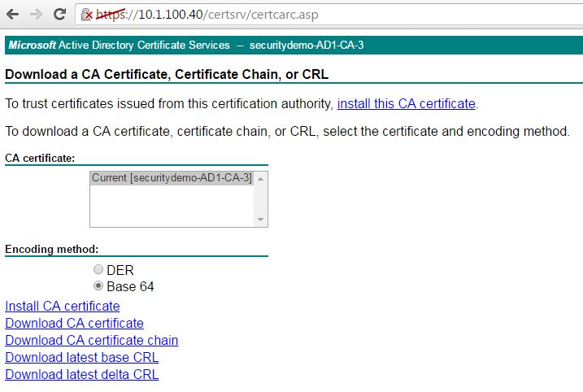Select Current [securitydemo-AD1-CA-3] in the CA list
This screenshot has width=583, height=392.
[172, 178]
